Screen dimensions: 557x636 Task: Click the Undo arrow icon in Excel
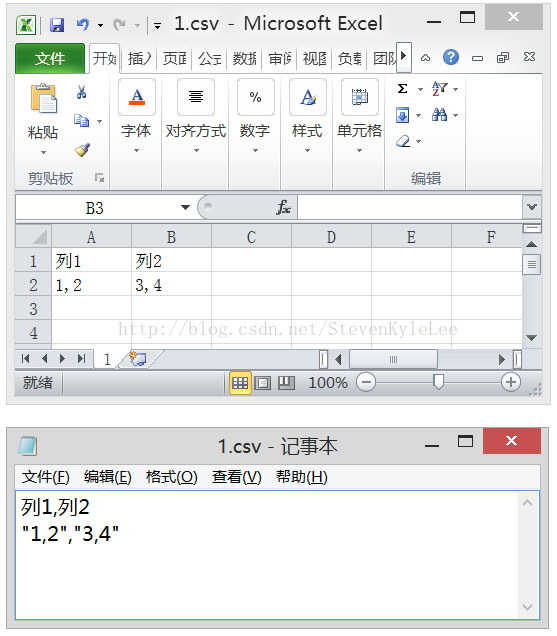tap(83, 25)
